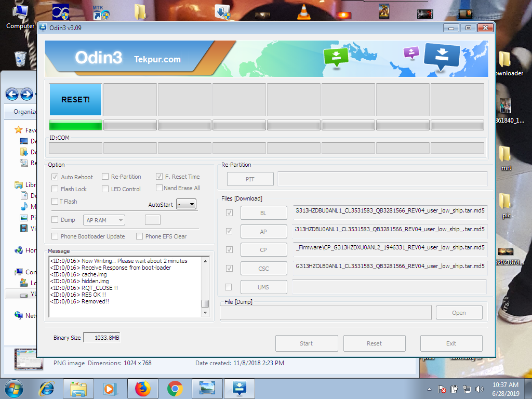The width and height of the screenshot is (532, 399).
Task: Click the UMS file button
Action: [263, 287]
